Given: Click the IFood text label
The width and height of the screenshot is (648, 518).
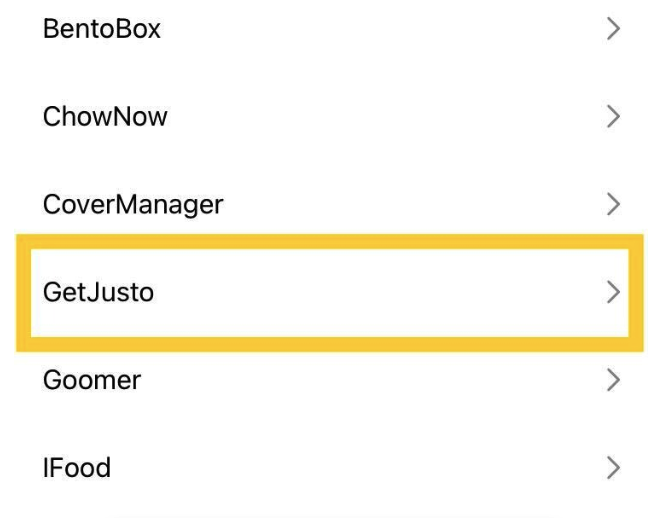Looking at the screenshot, I should pyautogui.click(x=76, y=467).
